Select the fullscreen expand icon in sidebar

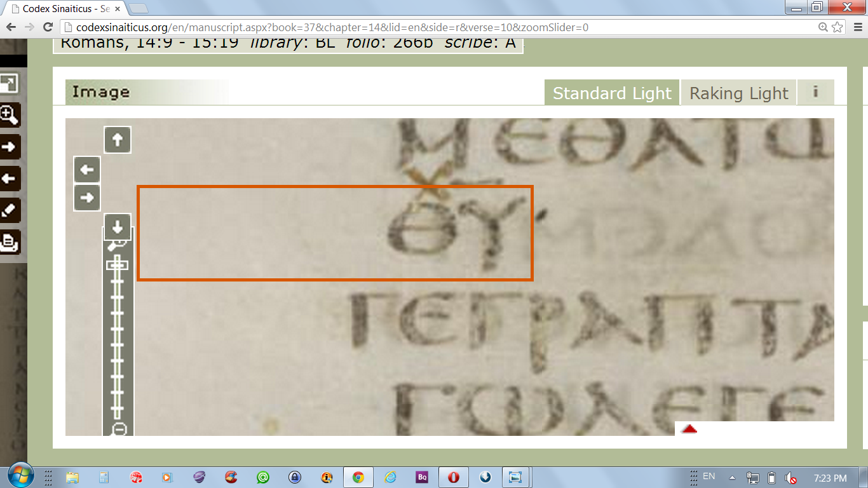(10, 83)
